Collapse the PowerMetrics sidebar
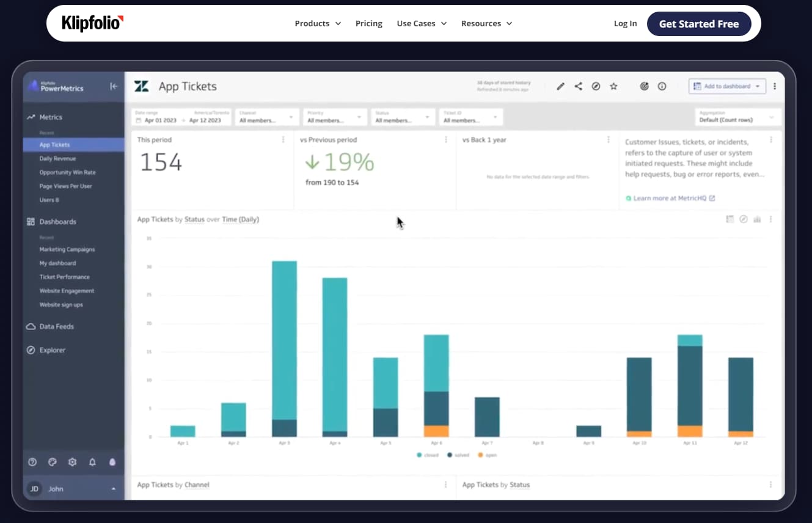Image resolution: width=812 pixels, height=523 pixels. click(114, 87)
